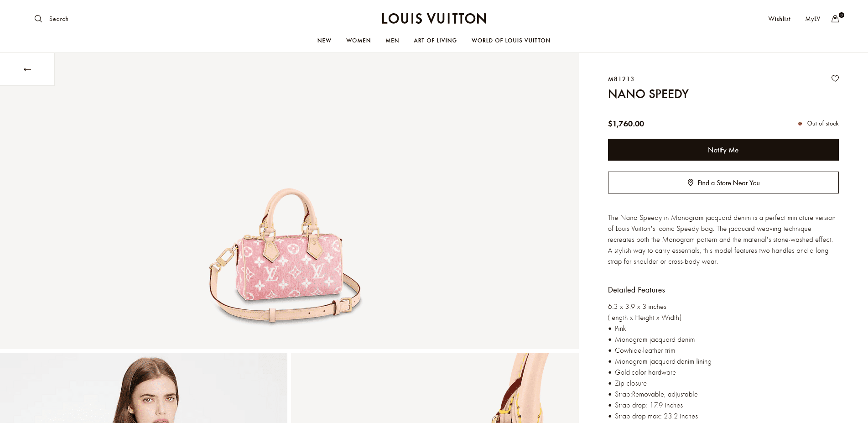The width and height of the screenshot is (868, 423).
Task: Click the Search text field
Action: (x=59, y=19)
